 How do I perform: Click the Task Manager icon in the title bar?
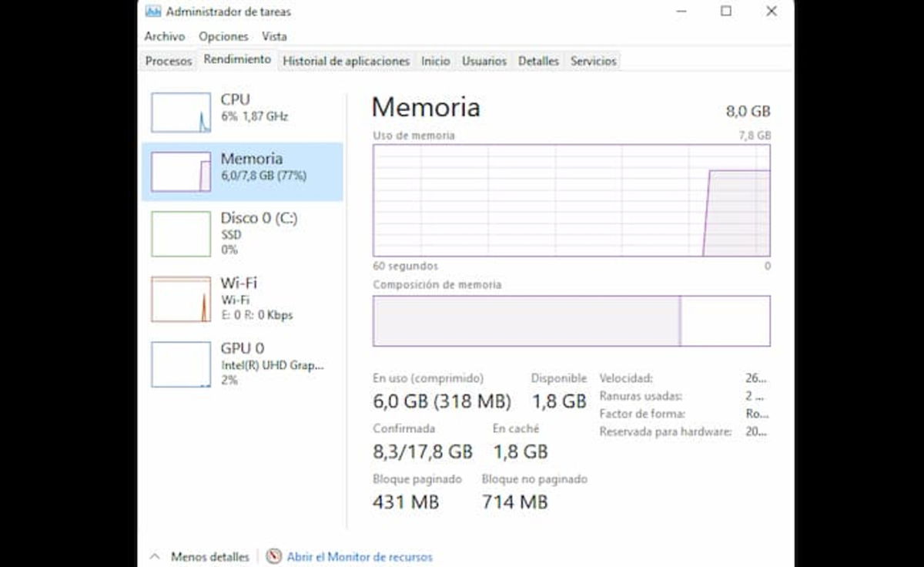tap(154, 12)
